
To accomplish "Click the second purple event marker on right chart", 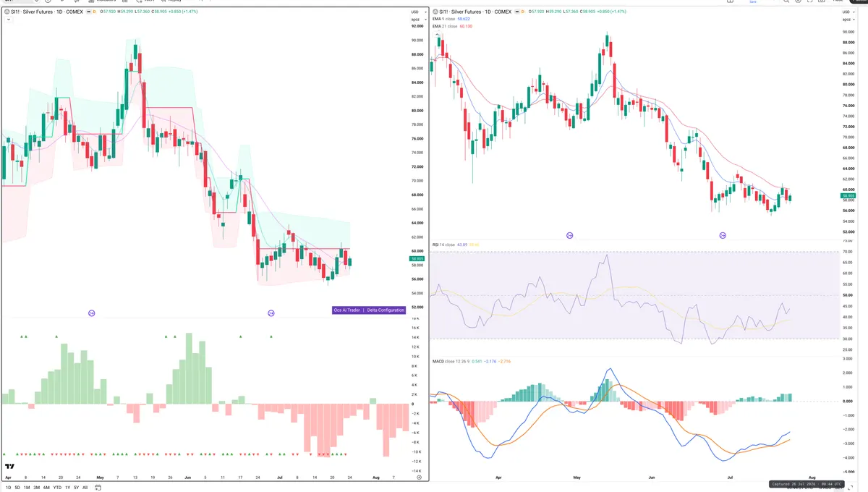I will (x=723, y=235).
